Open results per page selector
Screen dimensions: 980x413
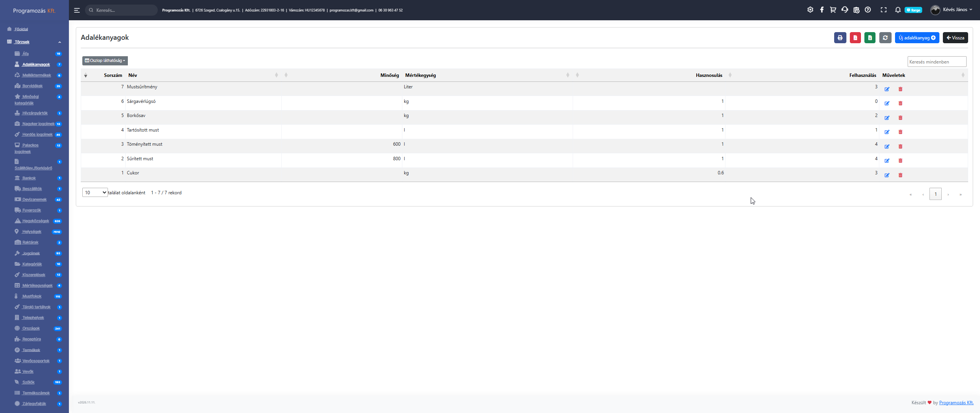pyautogui.click(x=95, y=193)
